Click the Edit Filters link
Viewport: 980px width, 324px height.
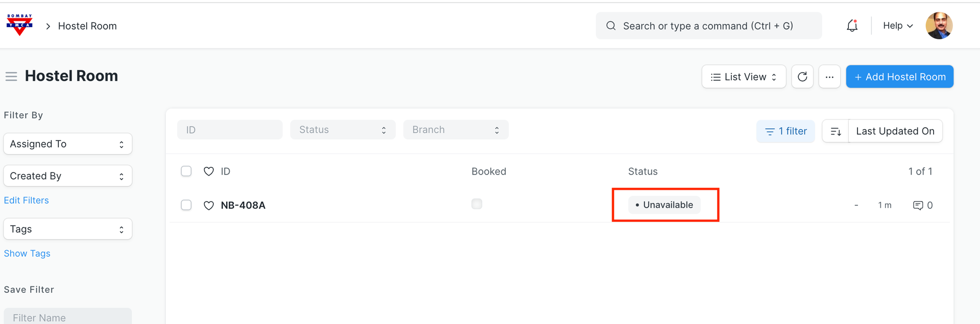pyautogui.click(x=27, y=201)
